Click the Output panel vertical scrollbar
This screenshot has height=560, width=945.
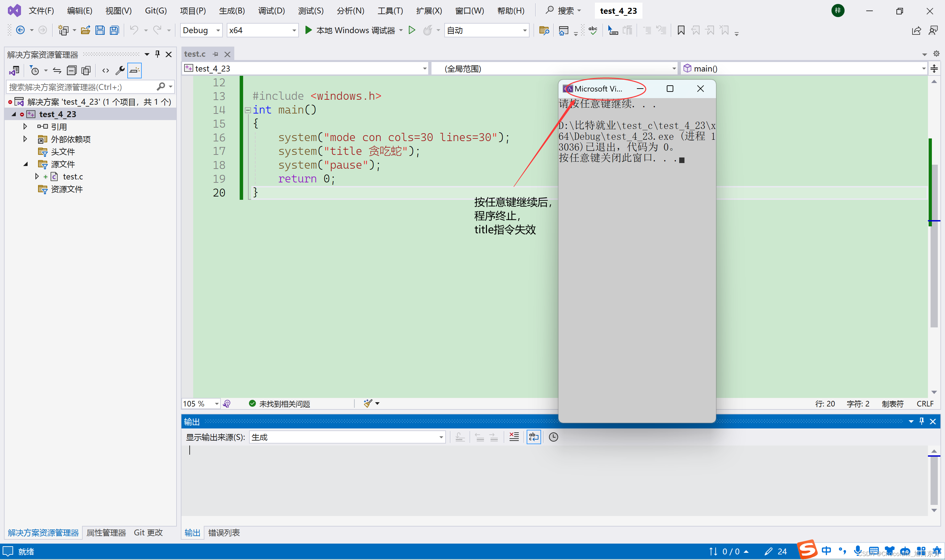(934, 480)
